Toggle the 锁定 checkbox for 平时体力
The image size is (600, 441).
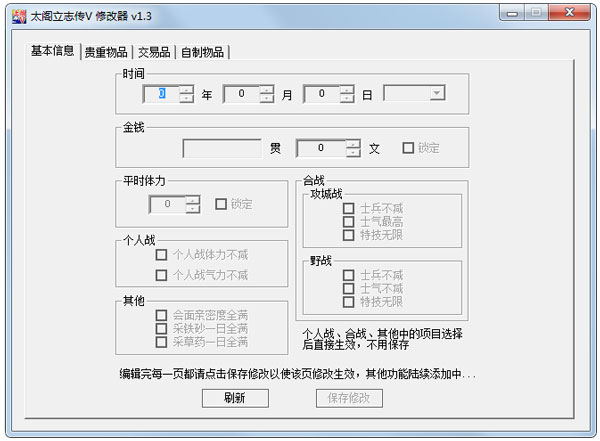221,204
